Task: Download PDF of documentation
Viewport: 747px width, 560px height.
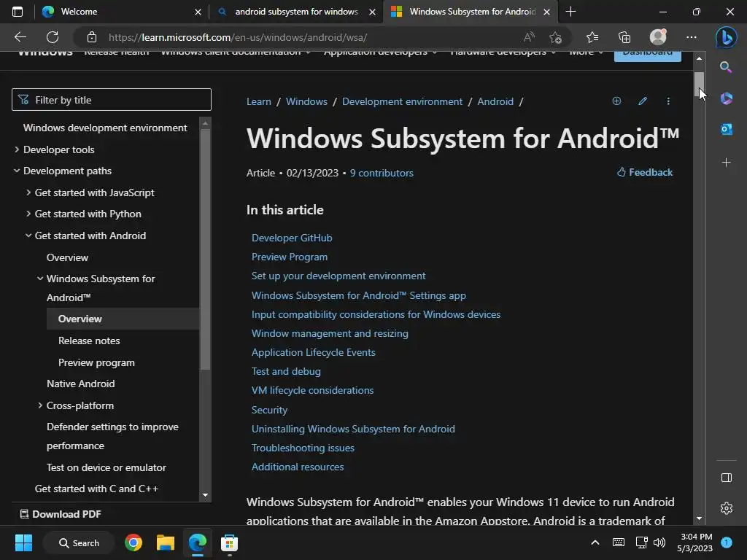Action: click(x=61, y=514)
